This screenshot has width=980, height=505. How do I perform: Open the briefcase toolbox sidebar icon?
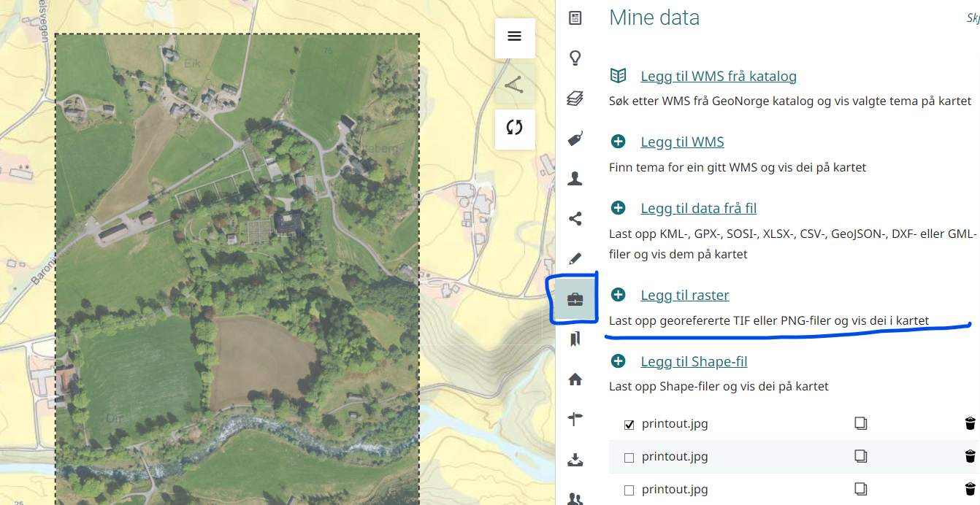(x=575, y=299)
